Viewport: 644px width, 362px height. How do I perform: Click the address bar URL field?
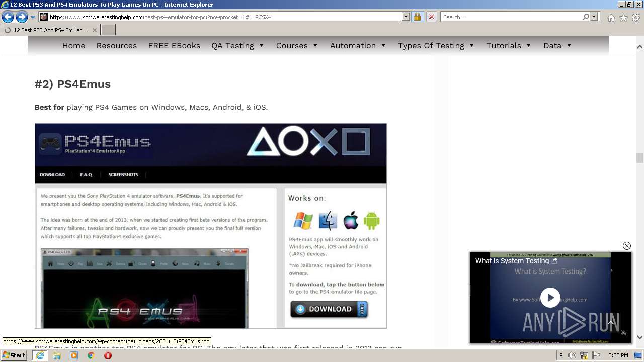225,17
